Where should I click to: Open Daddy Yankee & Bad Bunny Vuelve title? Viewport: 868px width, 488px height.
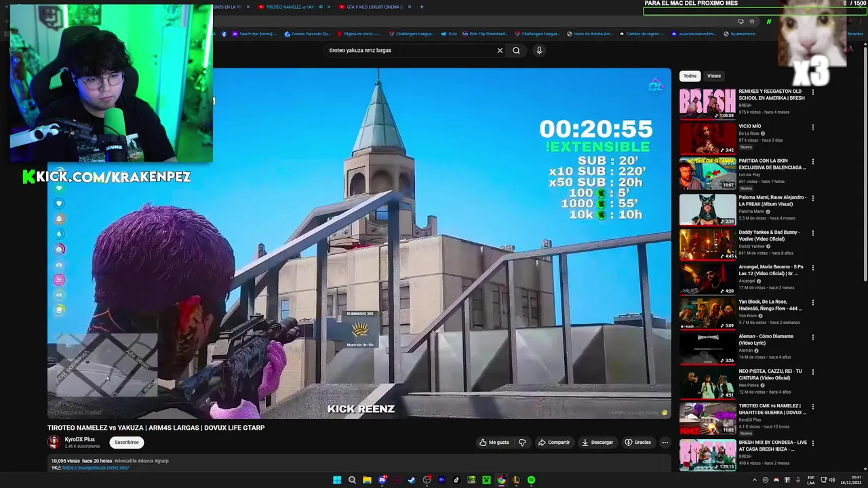[769, 235]
